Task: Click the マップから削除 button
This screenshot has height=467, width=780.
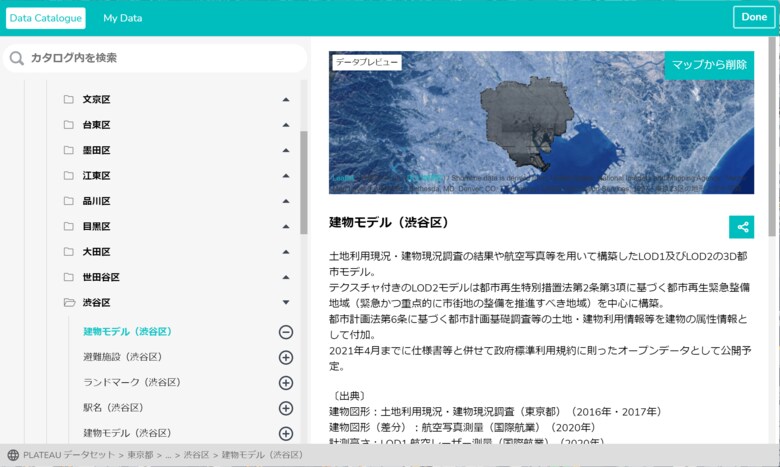Action: (709, 65)
